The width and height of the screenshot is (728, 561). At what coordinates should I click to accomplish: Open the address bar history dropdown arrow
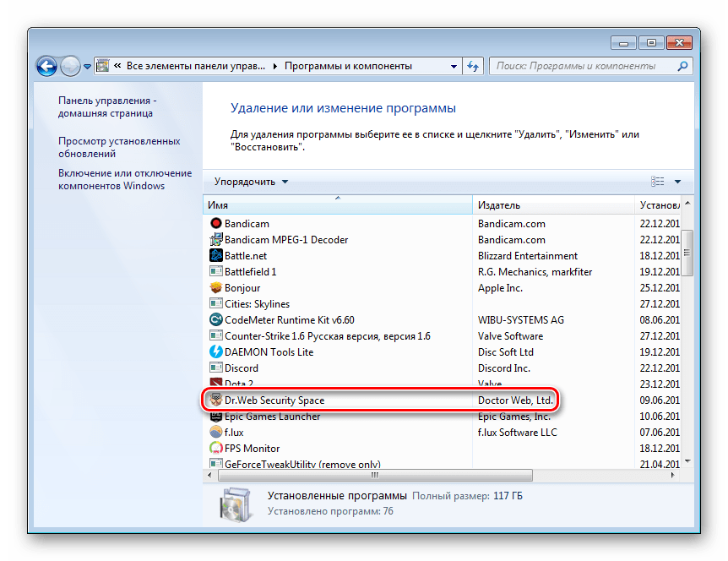pos(454,67)
